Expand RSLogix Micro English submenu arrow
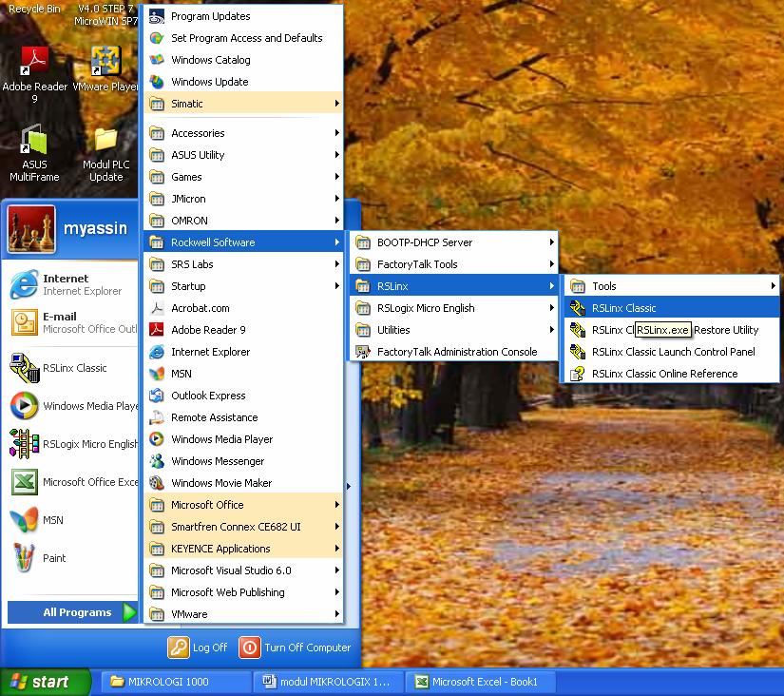This screenshot has height=696, width=784. 551,308
